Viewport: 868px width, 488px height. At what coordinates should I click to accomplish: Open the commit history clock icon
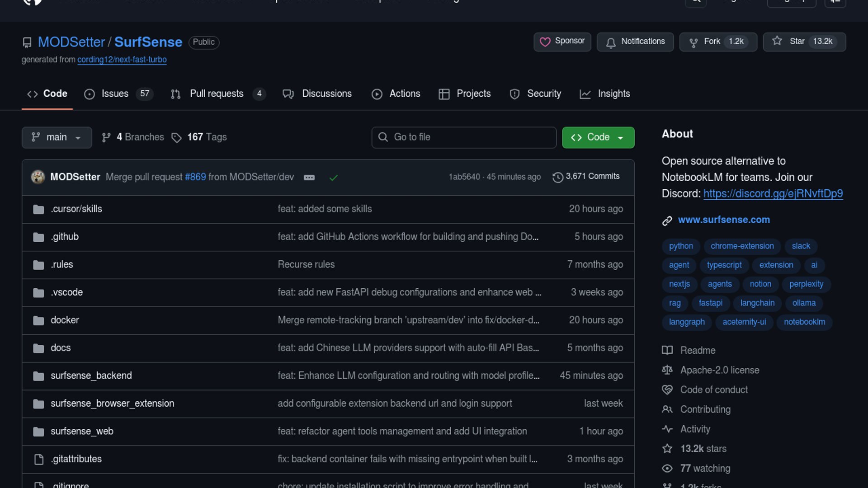tap(558, 177)
